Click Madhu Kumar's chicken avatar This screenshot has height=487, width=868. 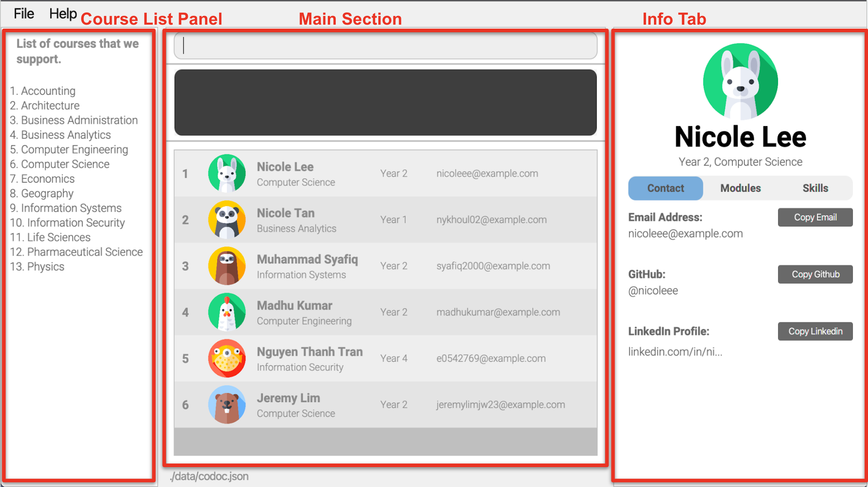click(227, 312)
